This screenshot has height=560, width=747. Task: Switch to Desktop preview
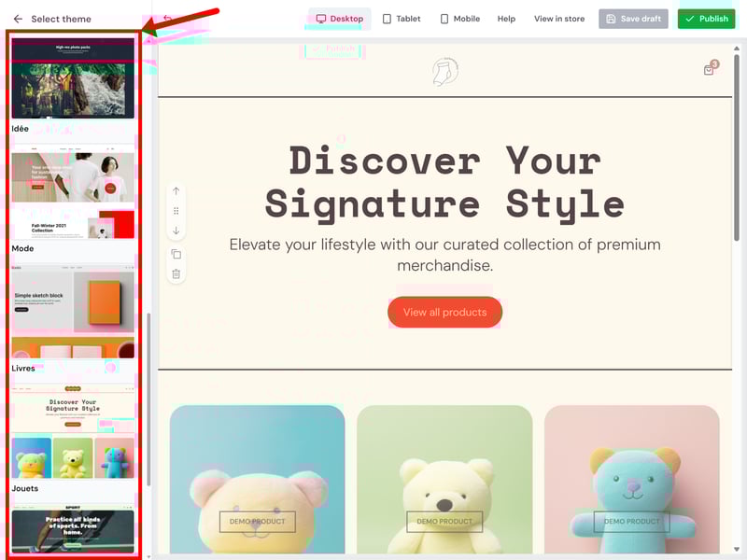pyautogui.click(x=340, y=19)
